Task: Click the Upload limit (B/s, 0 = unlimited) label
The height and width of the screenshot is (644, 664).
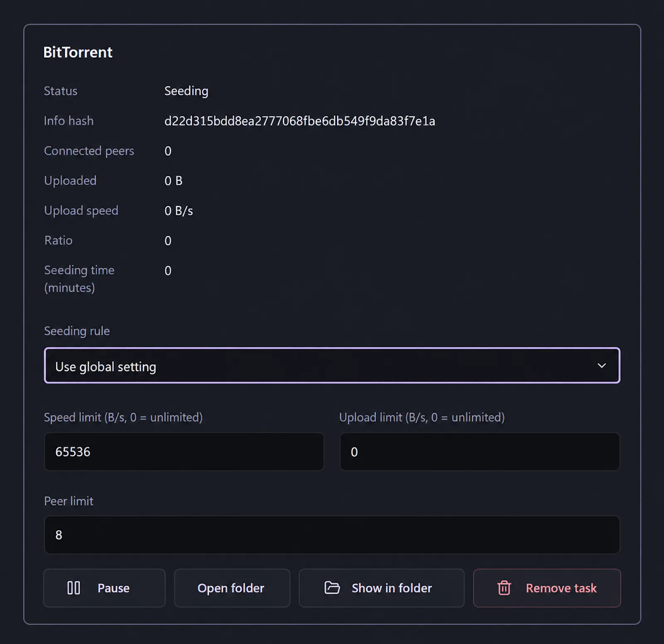Action: pos(422,417)
